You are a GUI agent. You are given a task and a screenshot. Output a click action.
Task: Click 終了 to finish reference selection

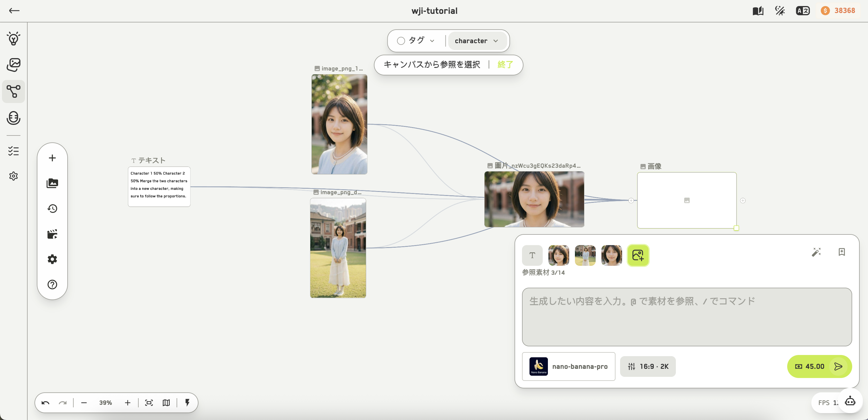[x=505, y=64]
